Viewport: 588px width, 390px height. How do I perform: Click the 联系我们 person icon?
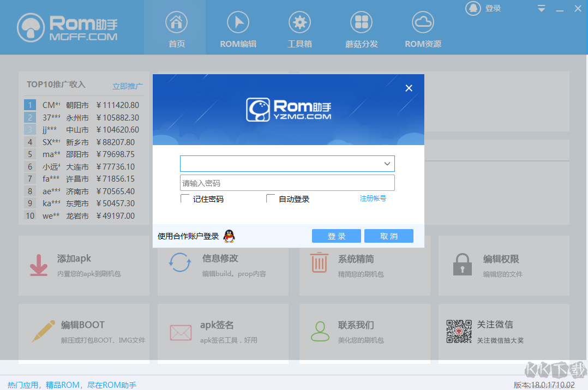pos(320,331)
